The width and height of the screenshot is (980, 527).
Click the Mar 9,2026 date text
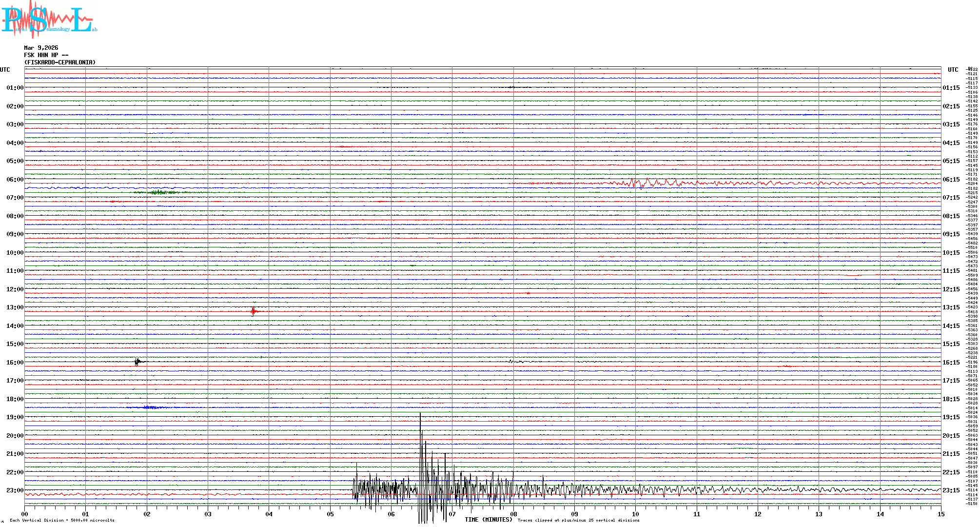tap(41, 48)
